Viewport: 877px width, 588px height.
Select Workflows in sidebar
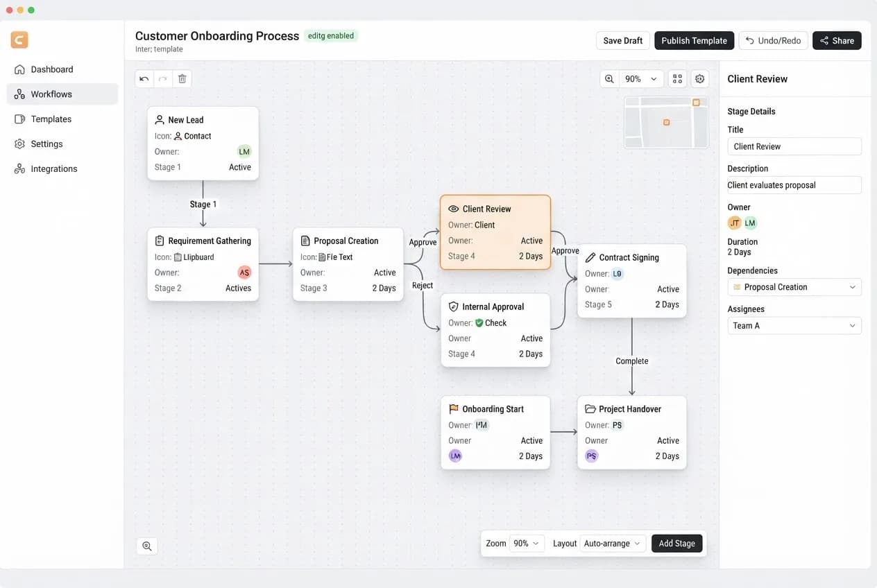[x=62, y=94]
